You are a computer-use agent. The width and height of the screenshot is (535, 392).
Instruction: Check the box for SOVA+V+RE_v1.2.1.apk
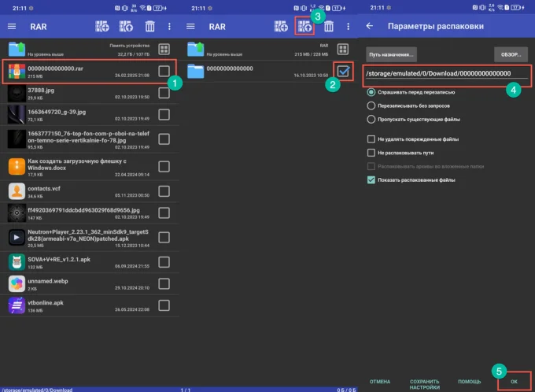click(x=164, y=262)
